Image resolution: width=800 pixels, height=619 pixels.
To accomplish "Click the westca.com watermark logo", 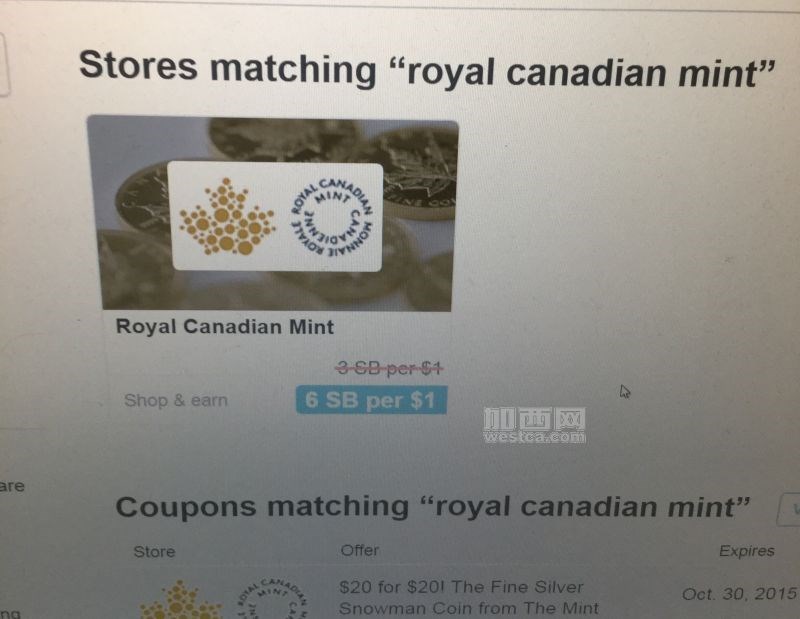I will (x=534, y=425).
